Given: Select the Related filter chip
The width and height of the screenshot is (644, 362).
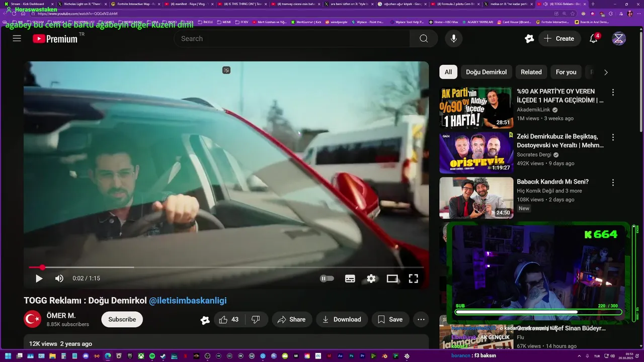Looking at the screenshot, I should 531,72.
